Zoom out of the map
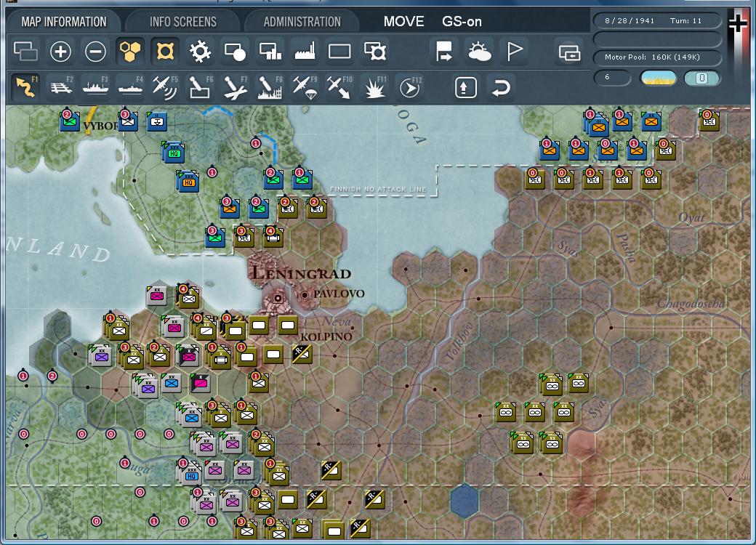Viewport: 756px width, 545px height. click(x=97, y=52)
